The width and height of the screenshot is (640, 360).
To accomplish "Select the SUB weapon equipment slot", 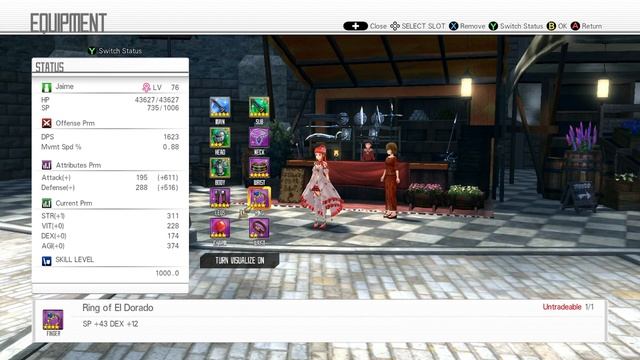I will click(259, 107).
